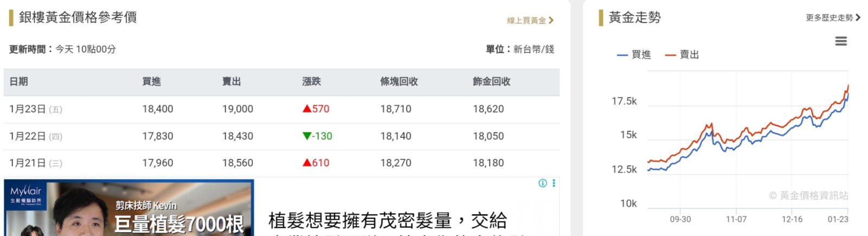Click the red up triangle beside 610
The width and height of the screenshot is (868, 236).
tap(307, 163)
